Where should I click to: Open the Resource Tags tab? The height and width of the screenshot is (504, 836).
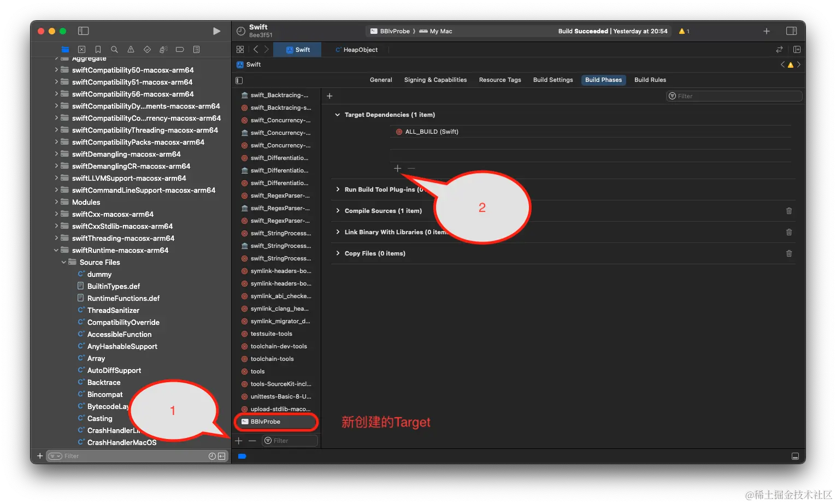click(x=500, y=80)
